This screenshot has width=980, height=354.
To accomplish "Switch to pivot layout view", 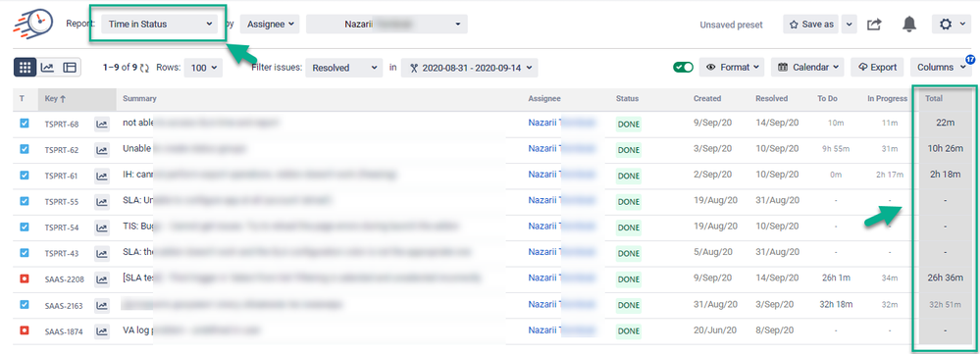I will [x=70, y=68].
